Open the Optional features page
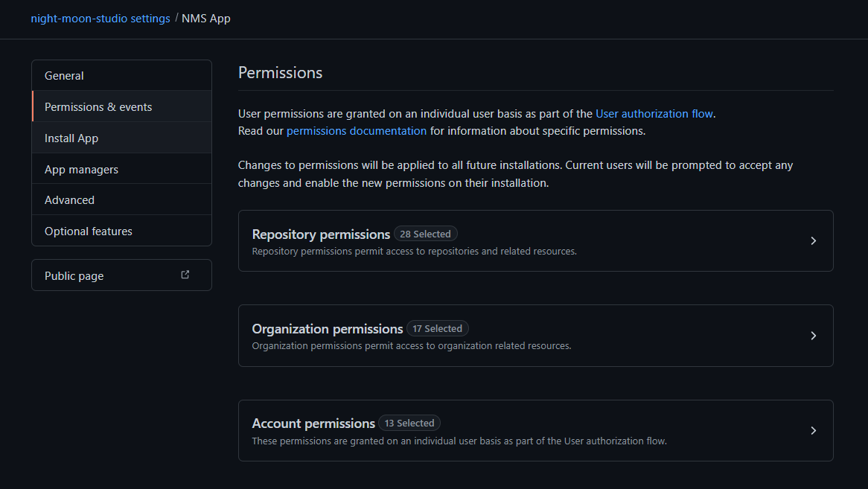The image size is (868, 489). point(89,231)
